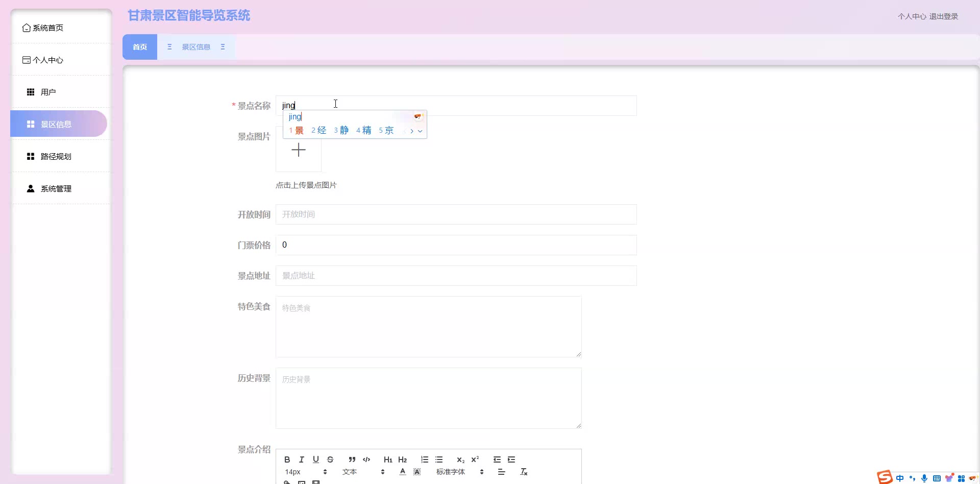This screenshot has width=980, height=484.
Task: Focus the 景点名称 input field
Action: [456, 106]
